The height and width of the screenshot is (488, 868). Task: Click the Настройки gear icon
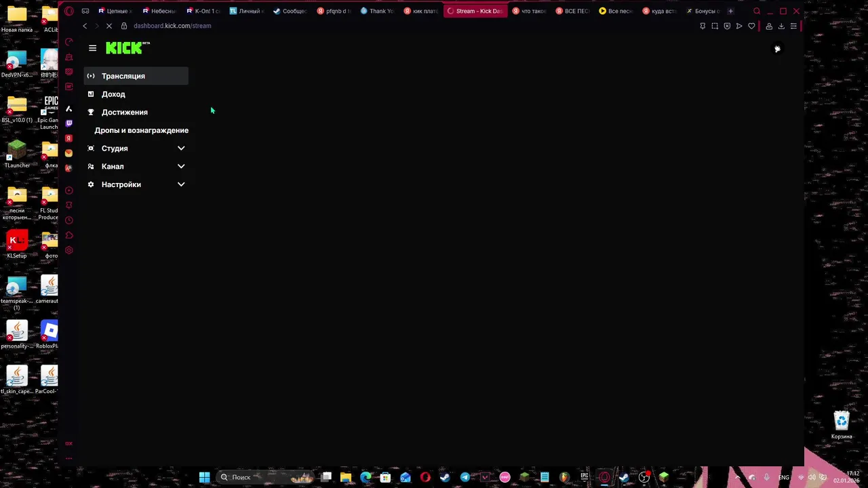pos(91,184)
